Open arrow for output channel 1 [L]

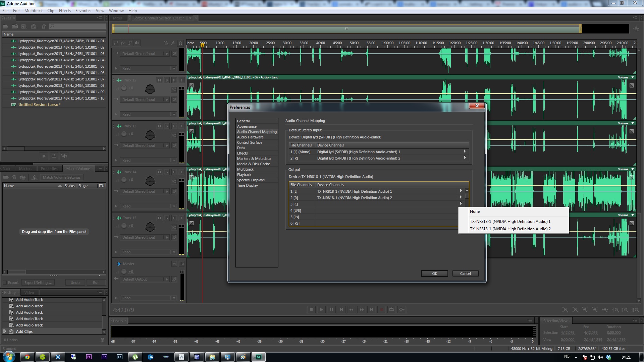[461, 191]
